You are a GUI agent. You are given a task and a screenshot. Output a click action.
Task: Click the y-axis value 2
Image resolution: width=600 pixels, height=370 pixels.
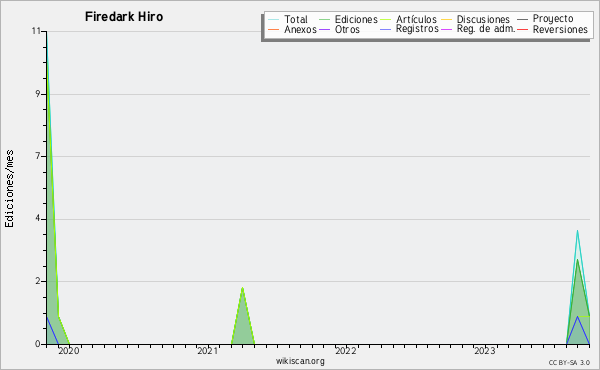pos(38,281)
